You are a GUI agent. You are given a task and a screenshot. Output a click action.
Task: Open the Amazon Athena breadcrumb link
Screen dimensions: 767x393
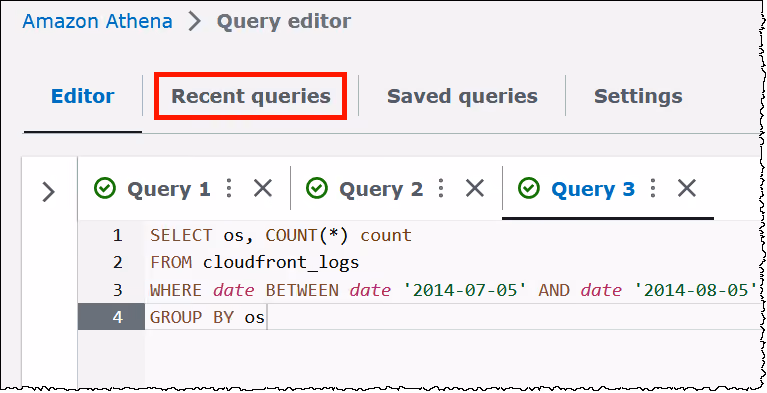coord(97,22)
